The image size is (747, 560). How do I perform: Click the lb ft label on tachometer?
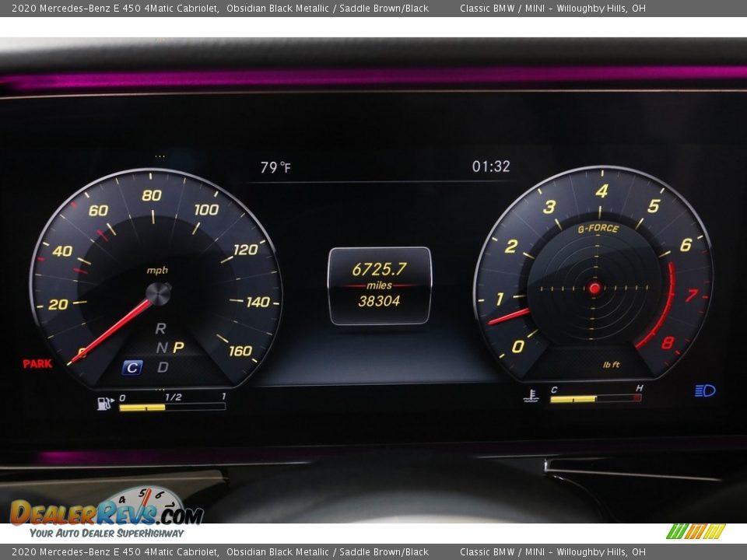(612, 365)
